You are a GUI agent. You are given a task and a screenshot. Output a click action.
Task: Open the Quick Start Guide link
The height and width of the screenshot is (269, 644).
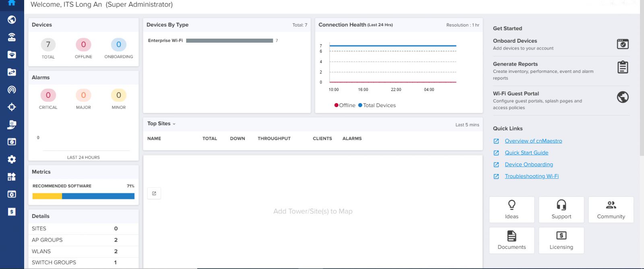526,153
